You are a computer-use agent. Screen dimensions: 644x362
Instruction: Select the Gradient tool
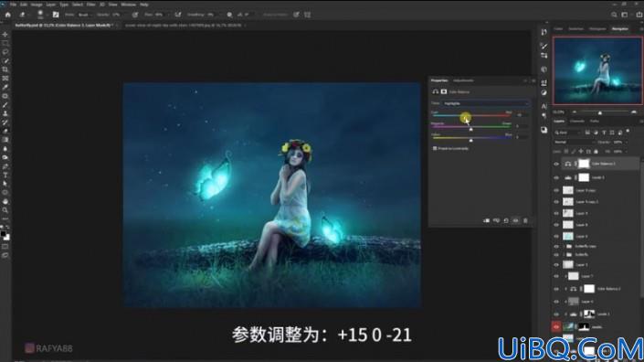(x=5, y=140)
